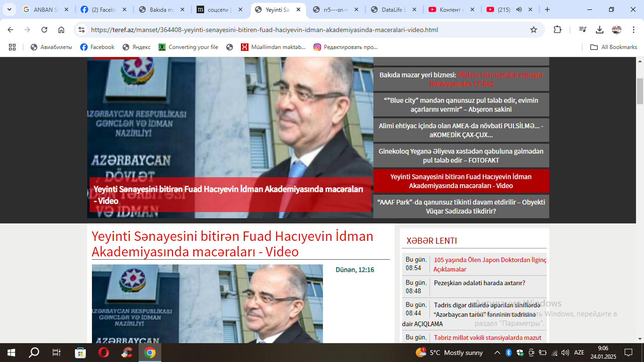Screen dimensions: 644x362
Task: Open the All Bookmarks folder
Action: point(614,47)
